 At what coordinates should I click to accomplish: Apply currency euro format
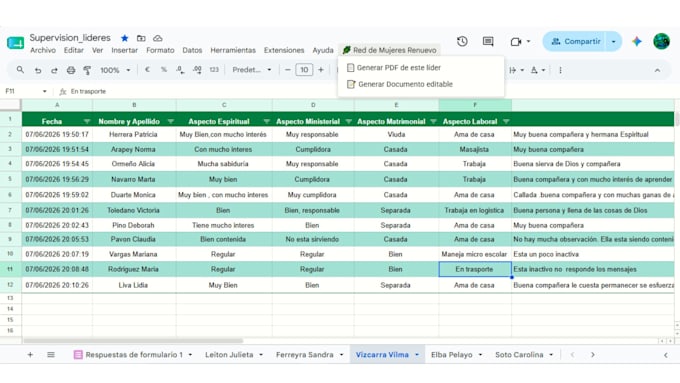tap(147, 69)
